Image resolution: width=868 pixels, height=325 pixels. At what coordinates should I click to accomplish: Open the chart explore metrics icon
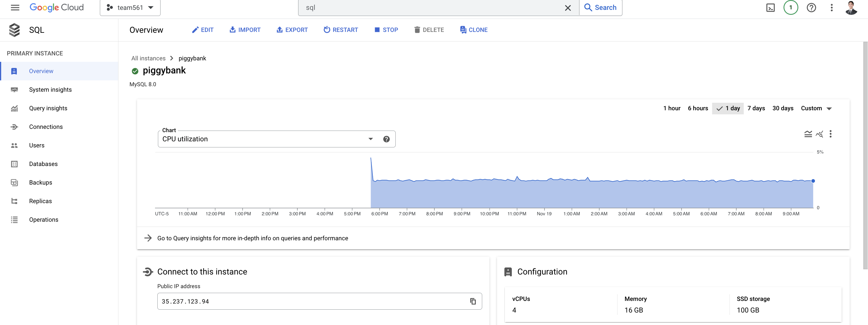(x=819, y=134)
